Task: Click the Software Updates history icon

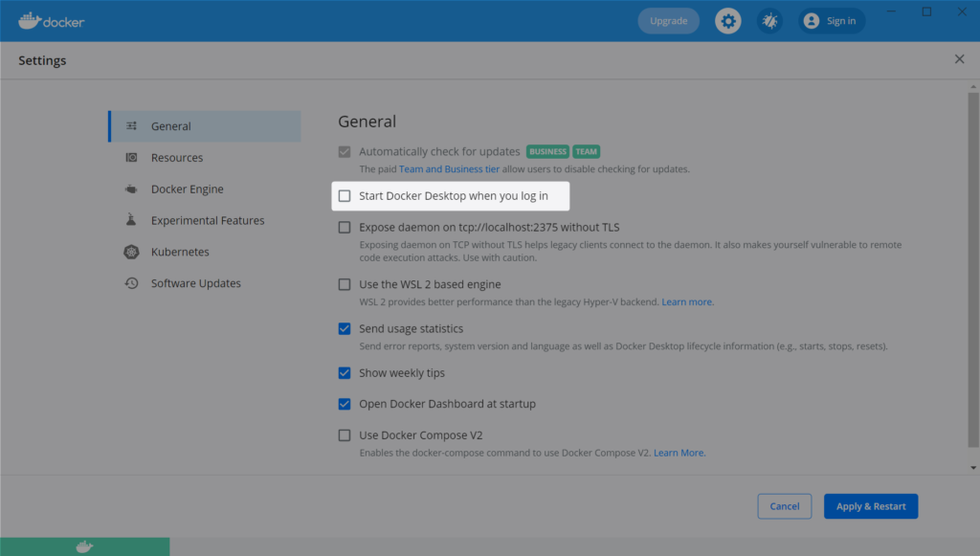Action: 131,283
